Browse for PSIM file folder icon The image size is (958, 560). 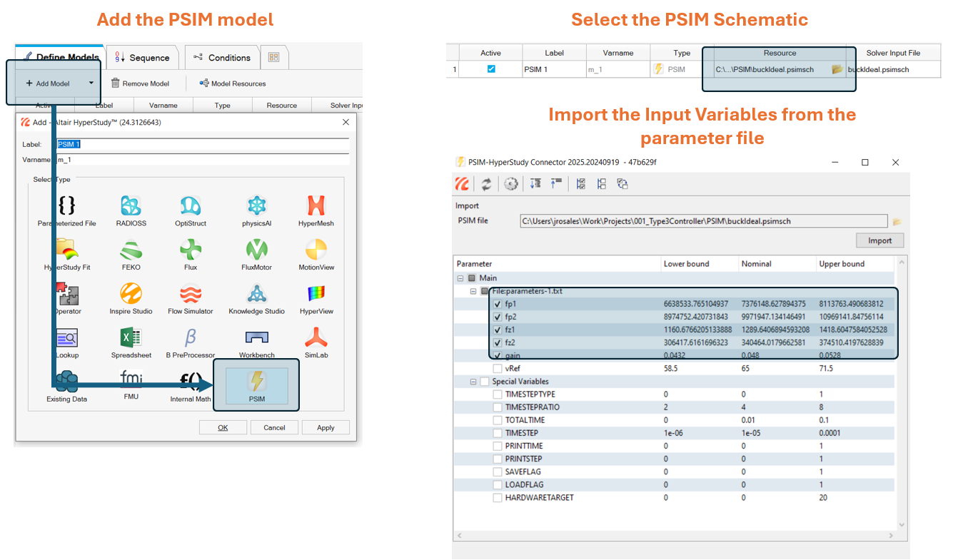tap(897, 221)
